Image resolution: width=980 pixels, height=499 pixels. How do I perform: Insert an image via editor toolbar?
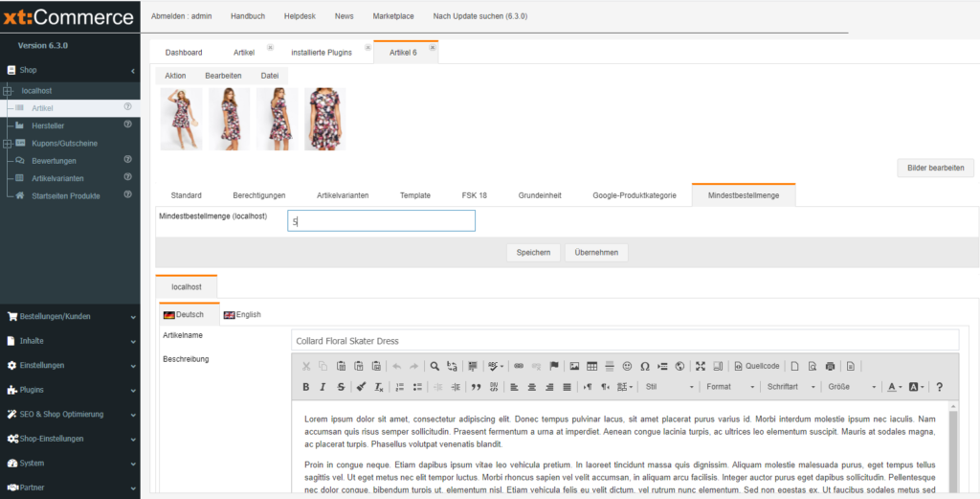pyautogui.click(x=574, y=366)
